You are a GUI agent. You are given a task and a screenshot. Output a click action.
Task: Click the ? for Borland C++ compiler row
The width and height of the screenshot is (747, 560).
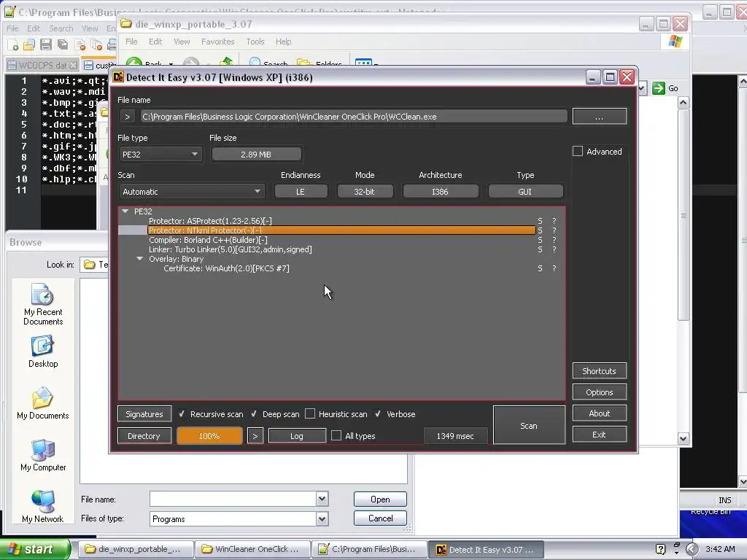point(554,240)
